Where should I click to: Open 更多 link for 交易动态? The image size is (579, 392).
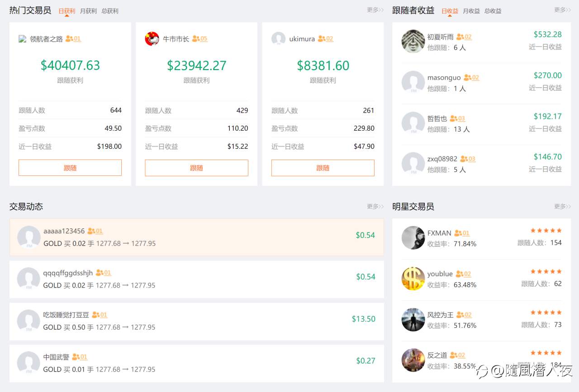(x=375, y=207)
